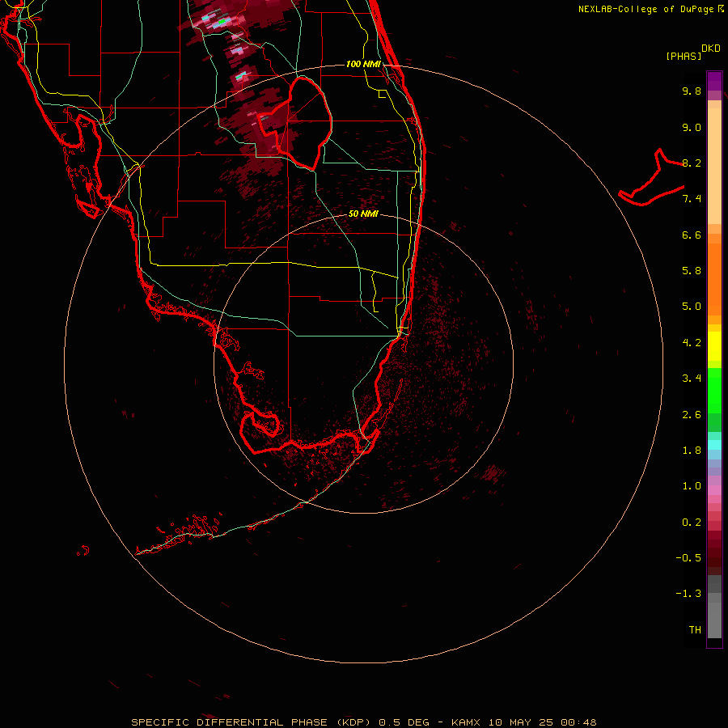Click the 0.2 scale value label
This screenshot has width=728, height=728.
tap(692, 523)
